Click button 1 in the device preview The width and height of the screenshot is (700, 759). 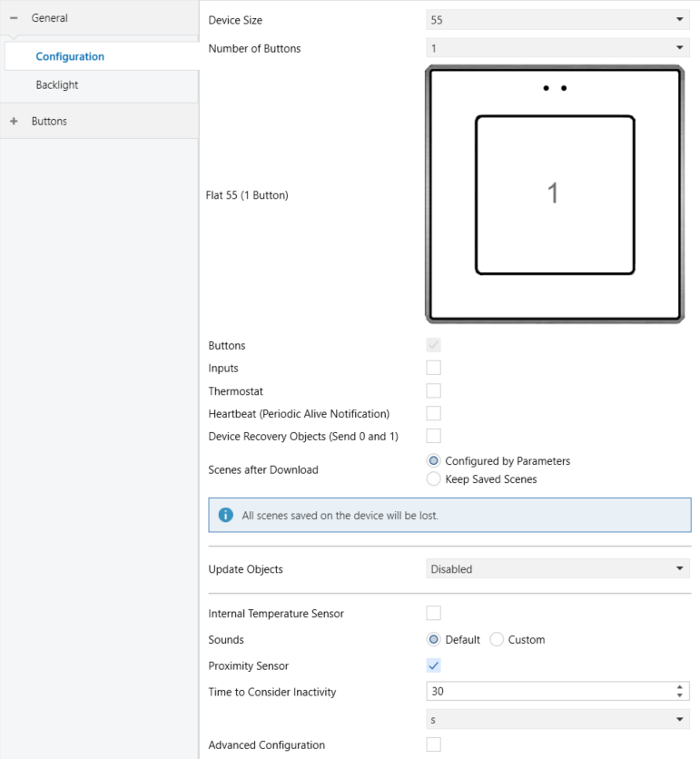click(555, 194)
